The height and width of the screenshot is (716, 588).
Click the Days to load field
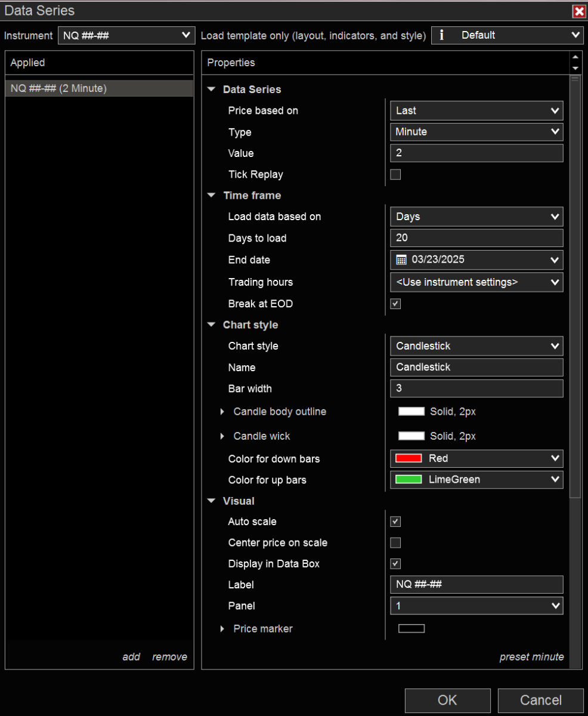pyautogui.click(x=476, y=238)
